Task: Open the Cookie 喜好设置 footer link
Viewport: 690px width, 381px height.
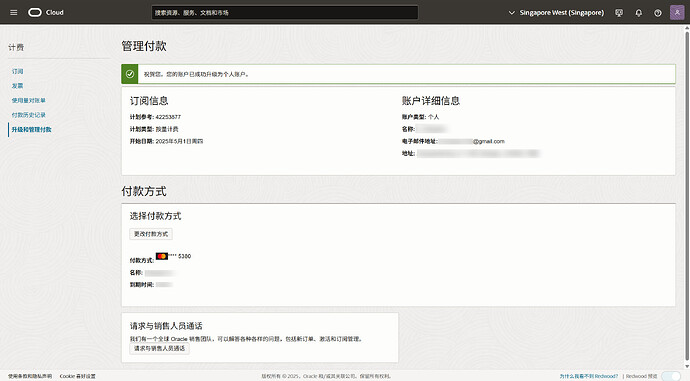Action: pyautogui.click(x=77, y=376)
